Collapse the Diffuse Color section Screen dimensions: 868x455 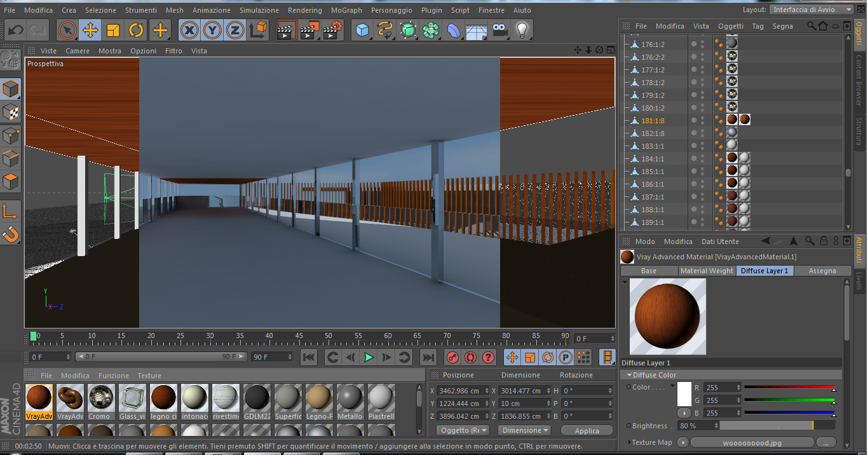click(x=630, y=375)
